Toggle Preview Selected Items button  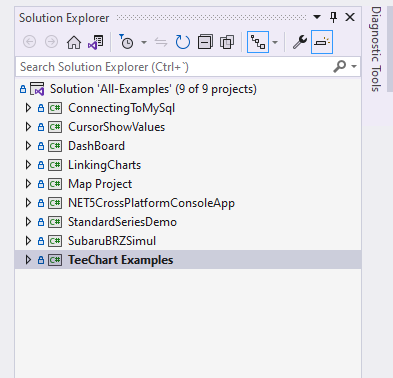[x=322, y=42]
